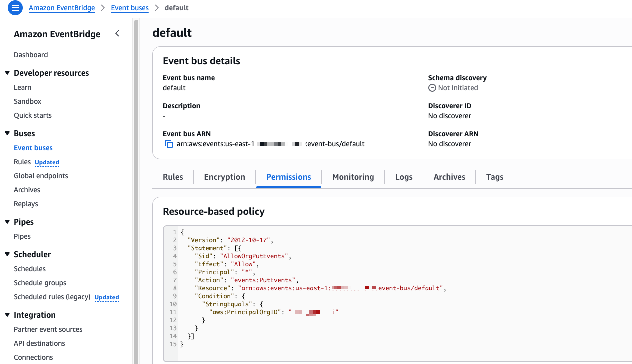Click inside the resource-based policy code editor
The image size is (632, 364).
pyautogui.click(x=397, y=293)
